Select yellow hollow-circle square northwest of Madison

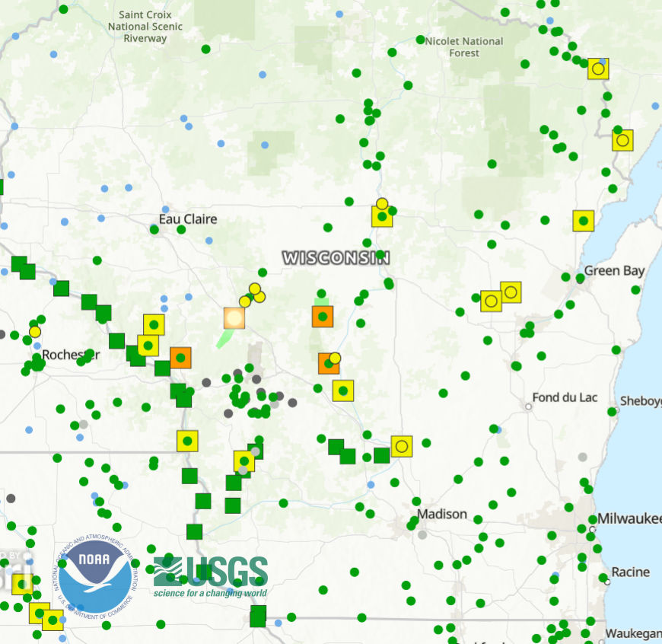pos(402,446)
